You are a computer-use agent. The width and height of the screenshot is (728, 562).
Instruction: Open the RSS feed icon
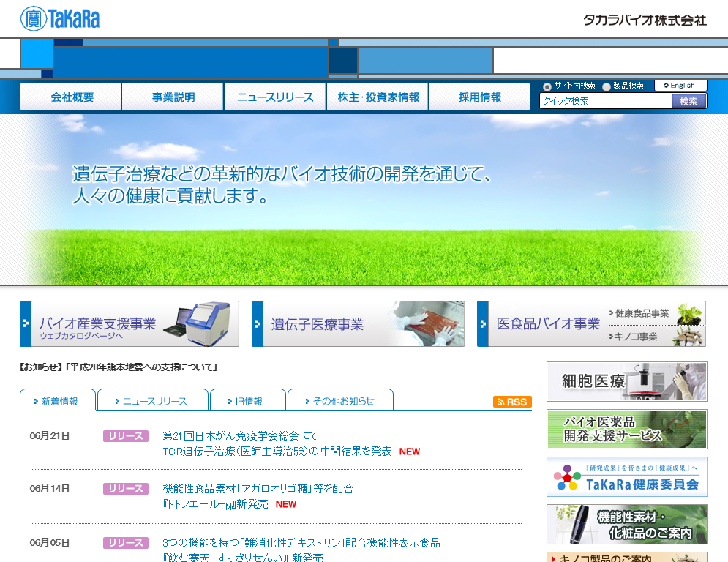512,402
